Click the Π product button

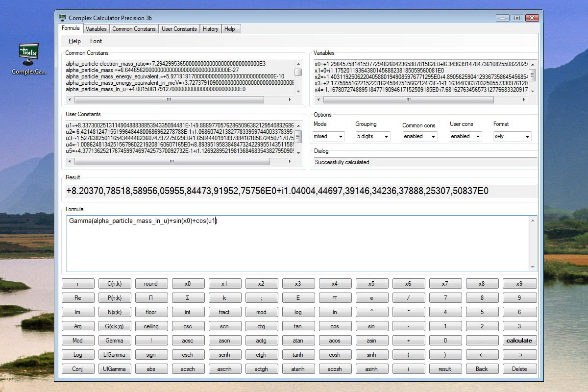click(x=151, y=298)
